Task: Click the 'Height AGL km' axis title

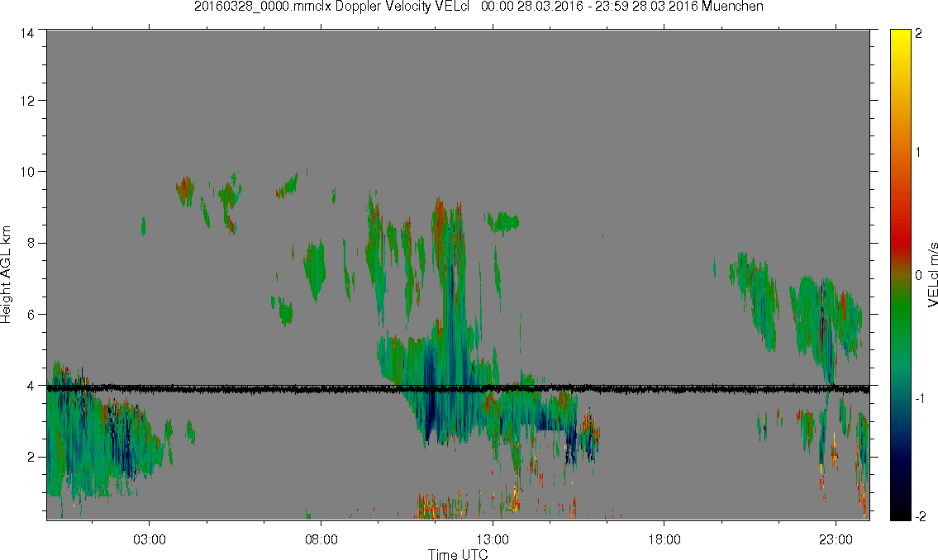Action: click(x=6, y=275)
